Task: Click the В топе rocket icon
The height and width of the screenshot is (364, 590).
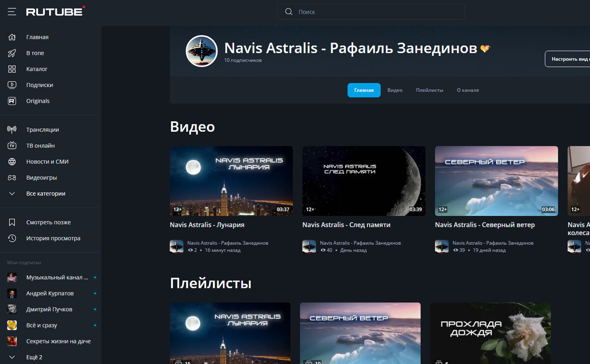Action: coord(12,53)
